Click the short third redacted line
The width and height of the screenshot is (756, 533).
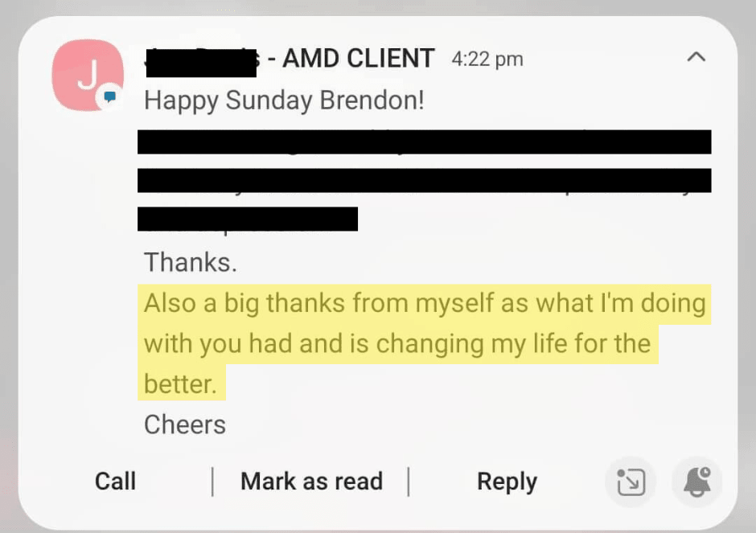[x=248, y=219]
